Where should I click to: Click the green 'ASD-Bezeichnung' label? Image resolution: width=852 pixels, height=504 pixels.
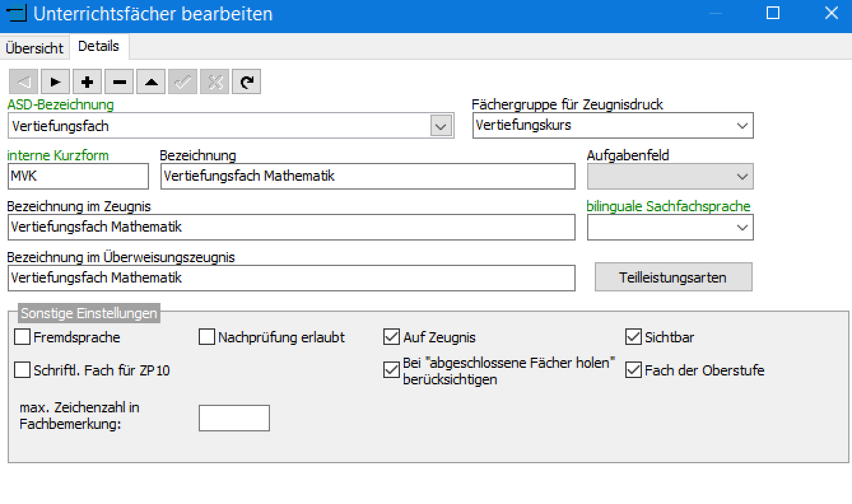coord(60,104)
